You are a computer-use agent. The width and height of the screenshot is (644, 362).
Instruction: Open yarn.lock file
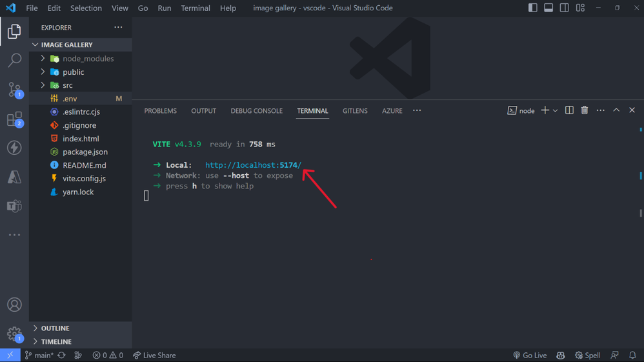[81, 192]
